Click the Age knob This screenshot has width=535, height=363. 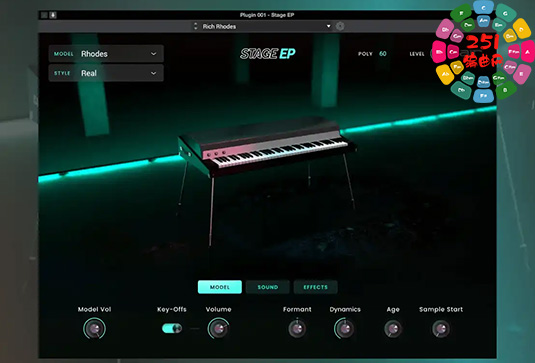point(393,329)
